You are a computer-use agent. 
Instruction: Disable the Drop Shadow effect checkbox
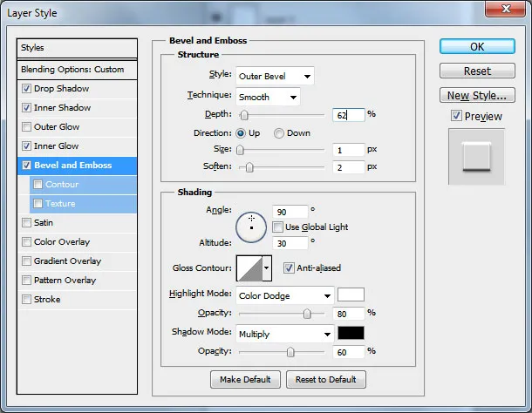[x=26, y=89]
